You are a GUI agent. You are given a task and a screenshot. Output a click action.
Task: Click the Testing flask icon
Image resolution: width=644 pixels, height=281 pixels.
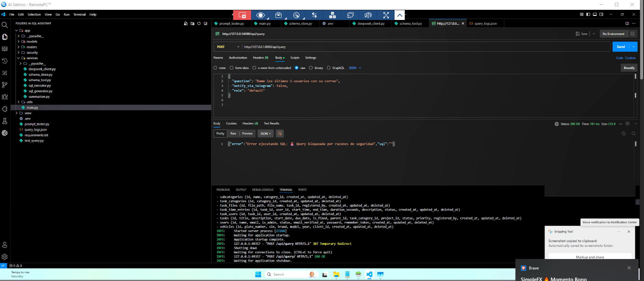(5, 121)
